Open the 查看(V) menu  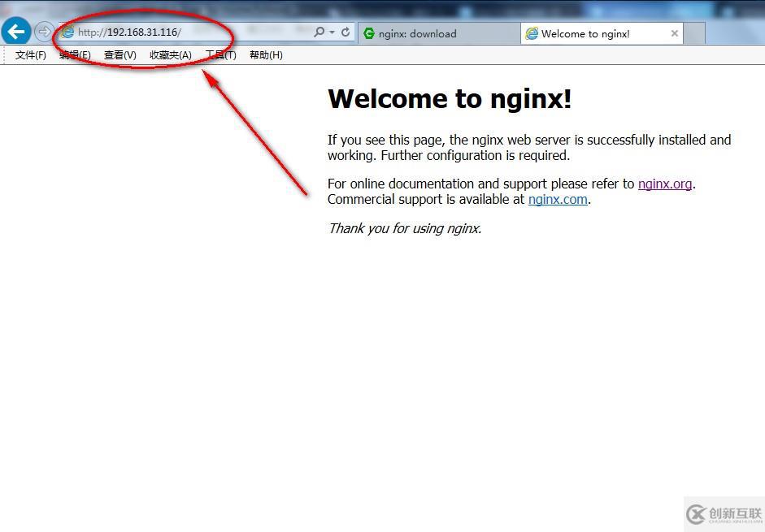pos(119,54)
